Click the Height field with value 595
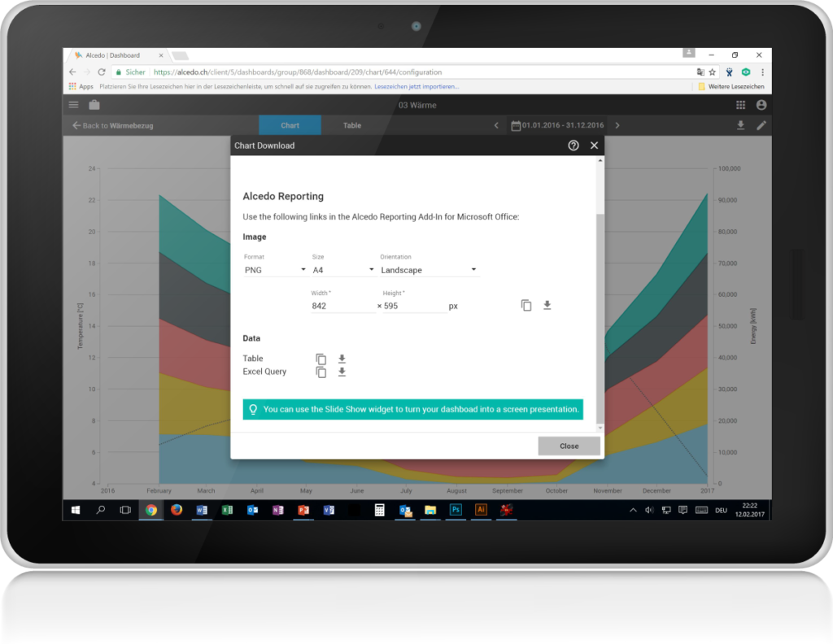This screenshot has width=833, height=644. pyautogui.click(x=415, y=306)
